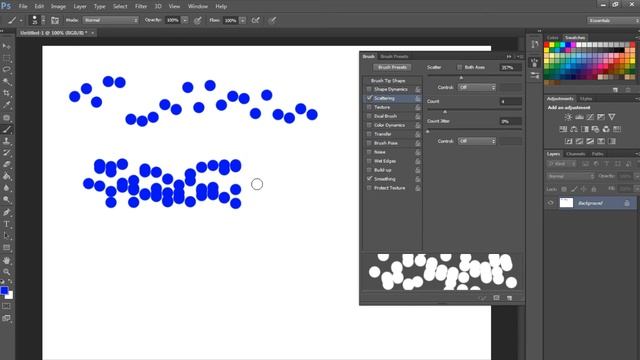Enable the Wet Edges checkbox
This screenshot has height=360, width=640.
[x=369, y=161]
